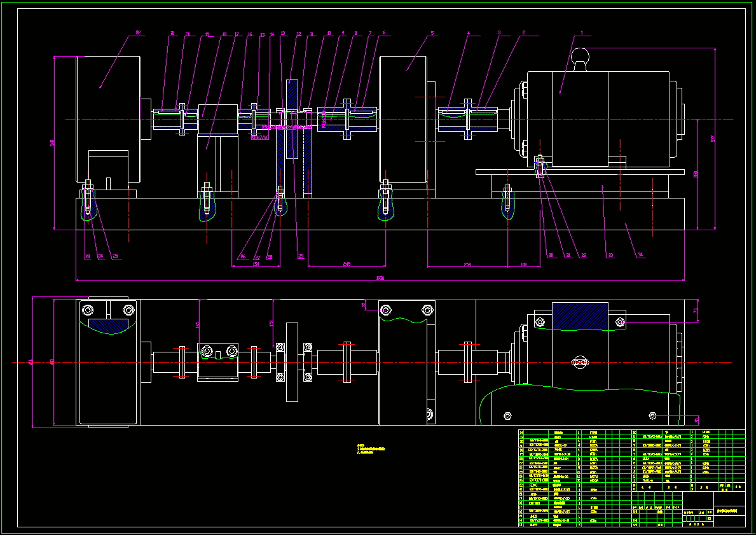Pick the 154 horizontal dimension text

256,264
